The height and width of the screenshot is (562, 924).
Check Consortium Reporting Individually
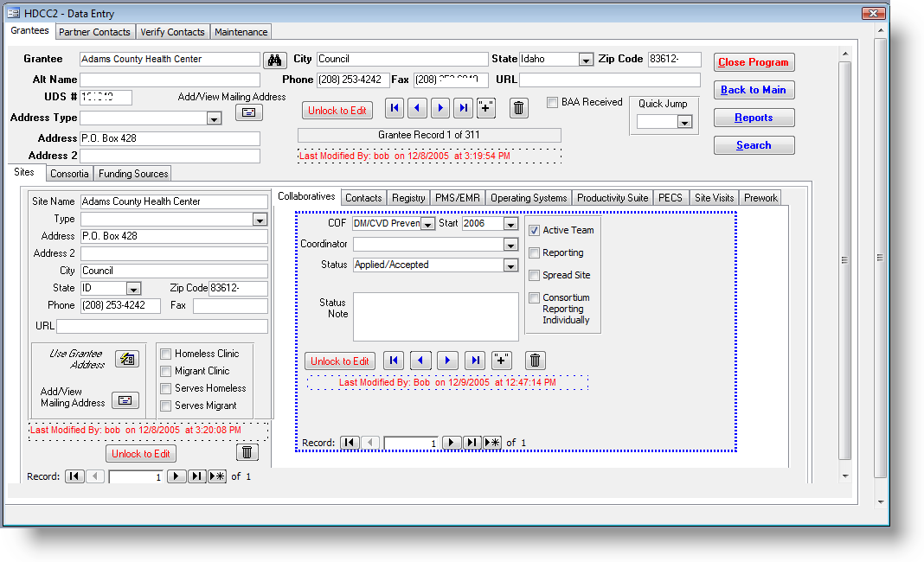click(534, 297)
